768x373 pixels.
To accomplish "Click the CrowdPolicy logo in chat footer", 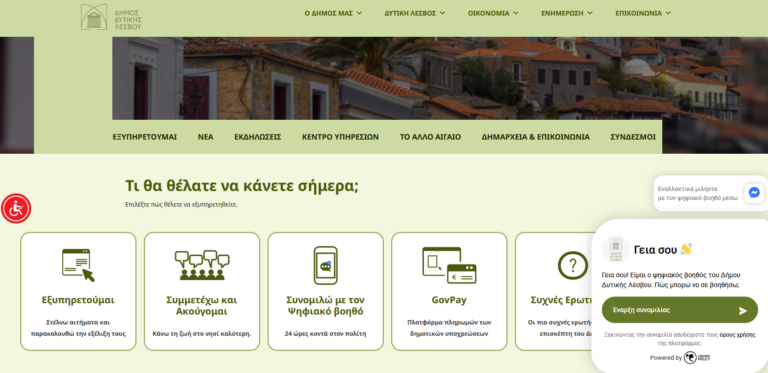I will (x=697, y=358).
